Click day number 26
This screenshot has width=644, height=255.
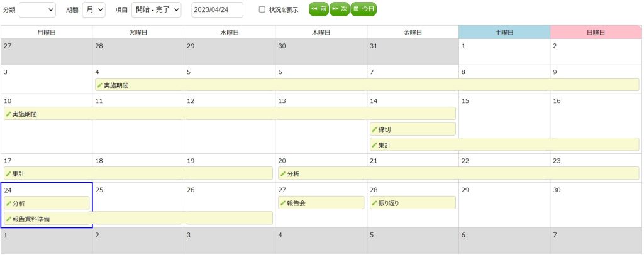pyautogui.click(x=190, y=190)
